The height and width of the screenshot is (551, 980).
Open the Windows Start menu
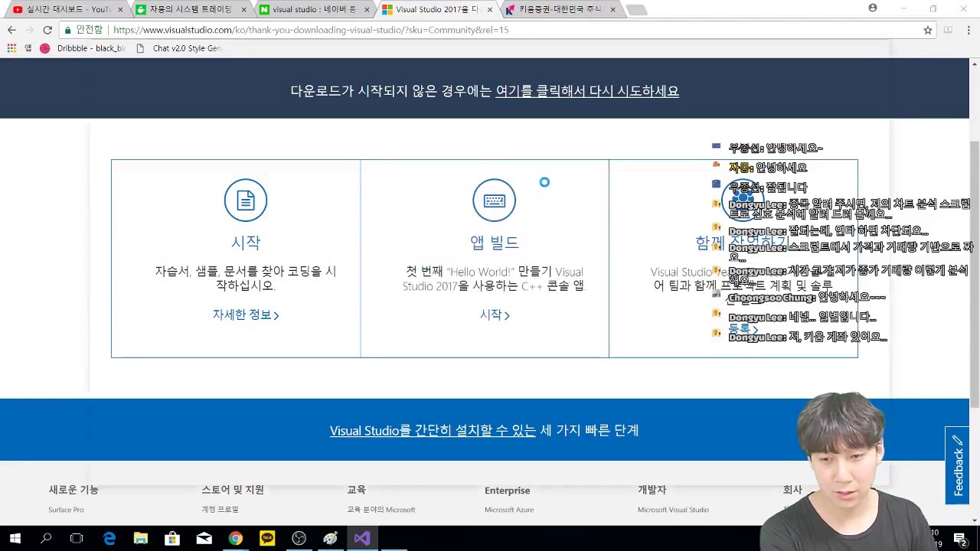click(15, 538)
